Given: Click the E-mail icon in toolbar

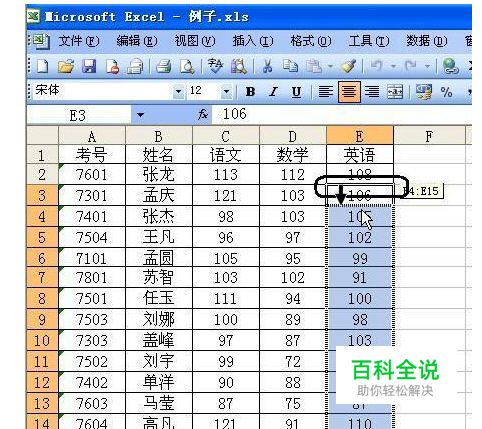Looking at the screenshot, I should (x=135, y=66).
